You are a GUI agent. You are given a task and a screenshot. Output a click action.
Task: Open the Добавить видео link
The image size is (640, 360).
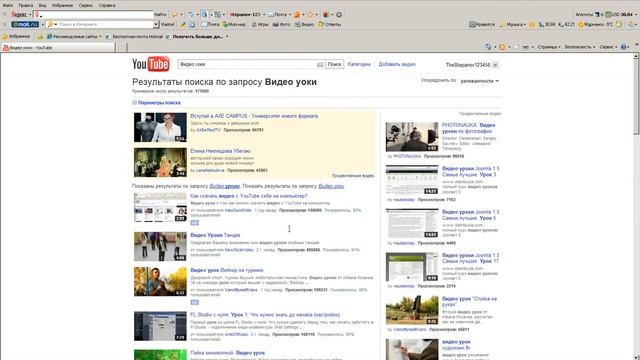coord(397,64)
